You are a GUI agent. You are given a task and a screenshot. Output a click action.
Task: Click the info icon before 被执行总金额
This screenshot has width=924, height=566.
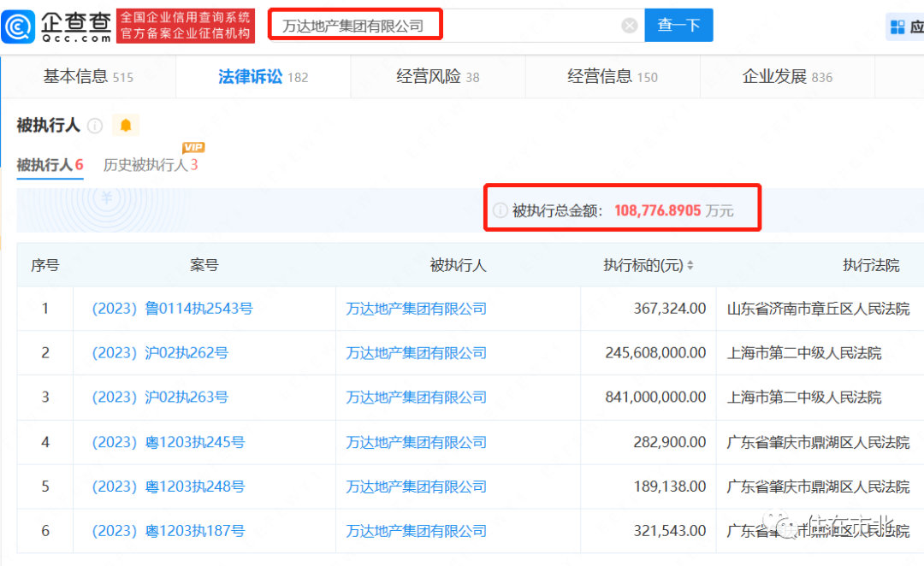[x=500, y=210]
